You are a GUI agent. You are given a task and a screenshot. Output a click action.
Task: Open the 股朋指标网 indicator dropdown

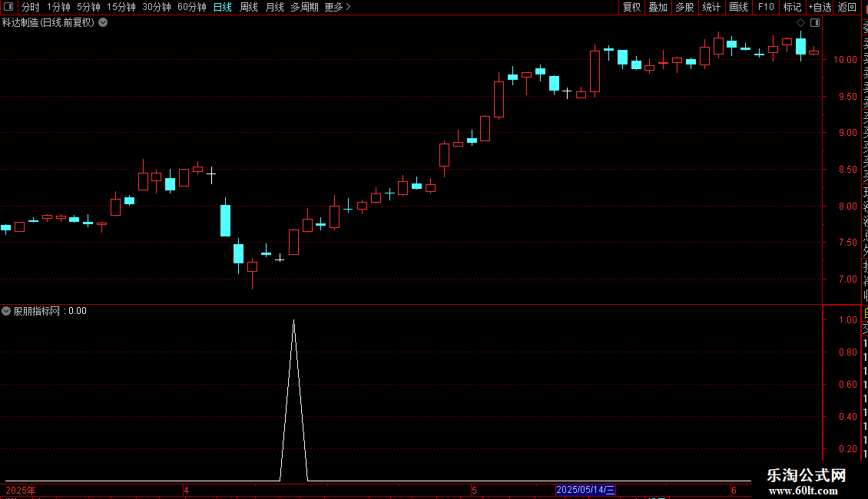6,311
